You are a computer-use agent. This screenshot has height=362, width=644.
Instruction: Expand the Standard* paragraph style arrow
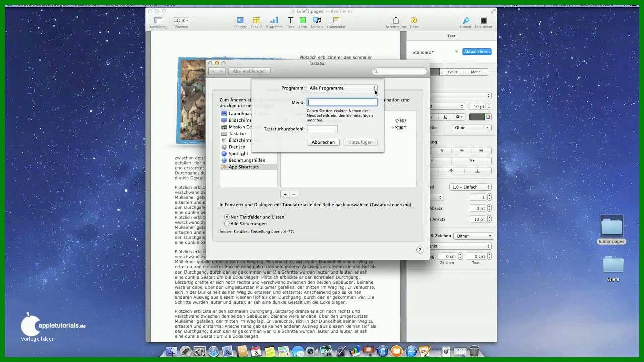[457, 52]
